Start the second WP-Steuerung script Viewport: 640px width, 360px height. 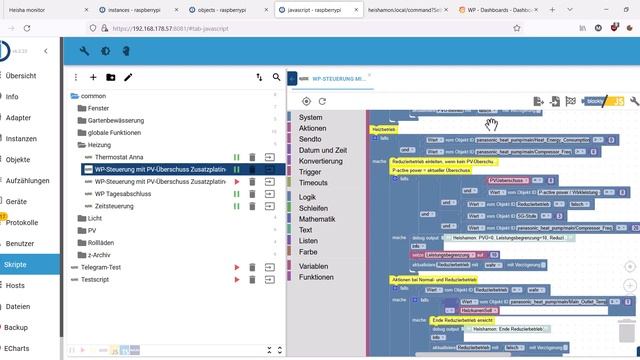tap(236, 182)
